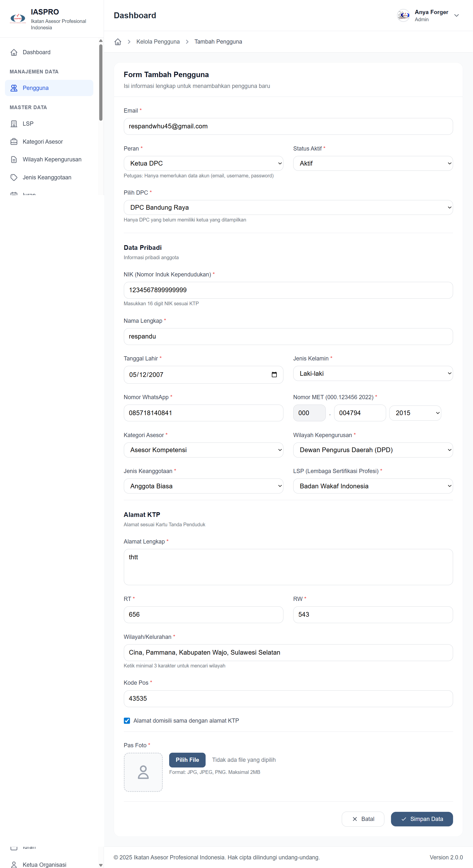Select the Jenis Keanggotaan tag icon
Viewport: 473px width, 868px height.
tap(14, 177)
